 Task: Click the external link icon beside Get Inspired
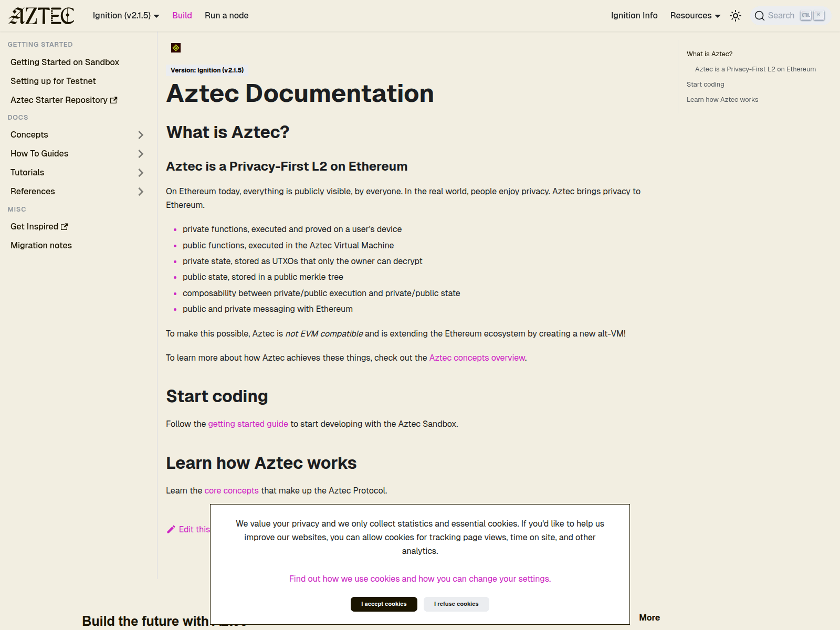point(65,227)
